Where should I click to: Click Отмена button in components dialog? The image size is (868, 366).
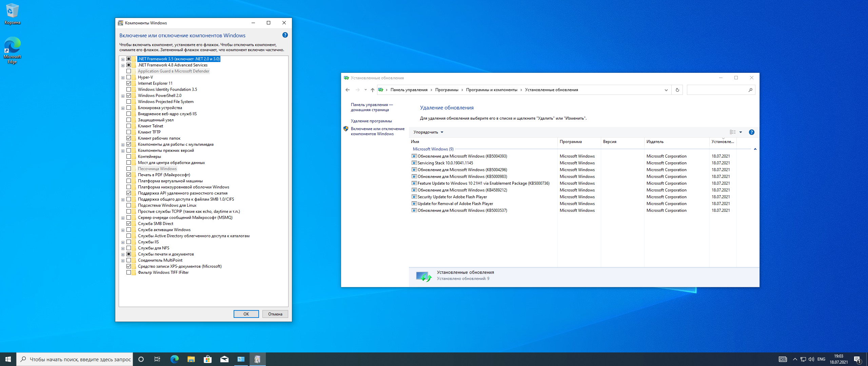(275, 314)
